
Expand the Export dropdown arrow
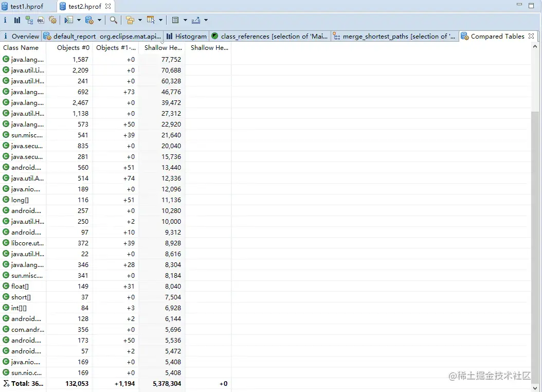point(206,20)
